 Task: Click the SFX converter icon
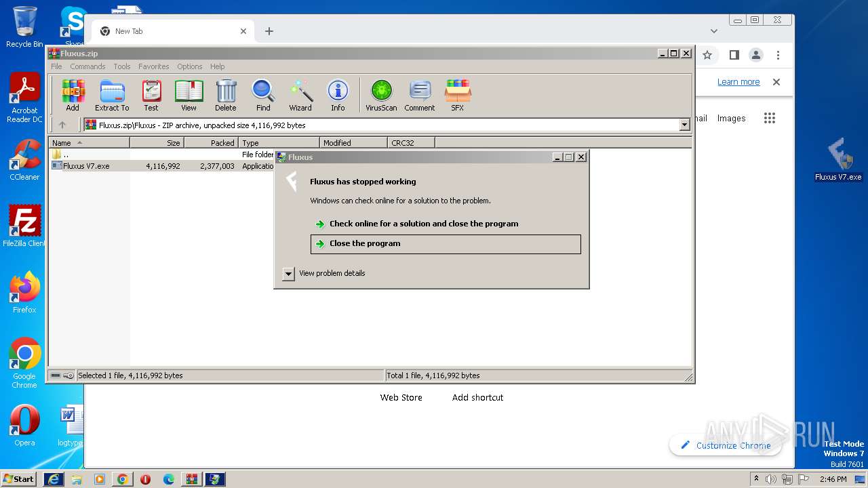(458, 96)
